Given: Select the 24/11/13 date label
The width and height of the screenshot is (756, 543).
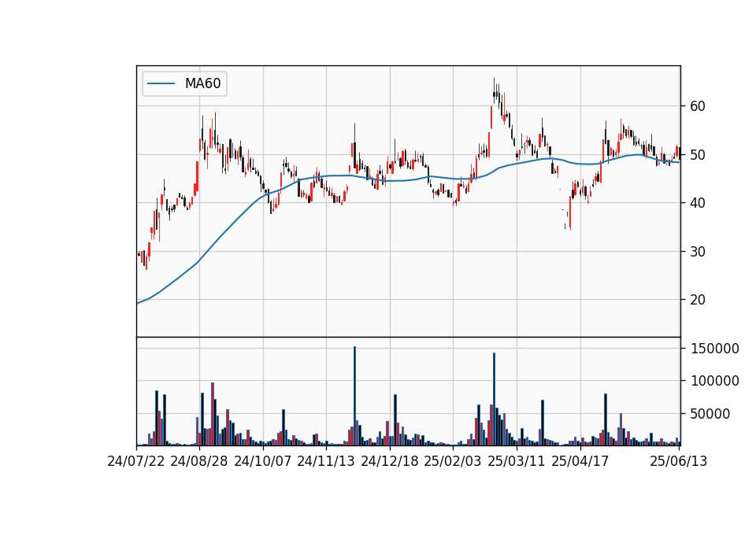Looking at the screenshot, I should [326, 461].
